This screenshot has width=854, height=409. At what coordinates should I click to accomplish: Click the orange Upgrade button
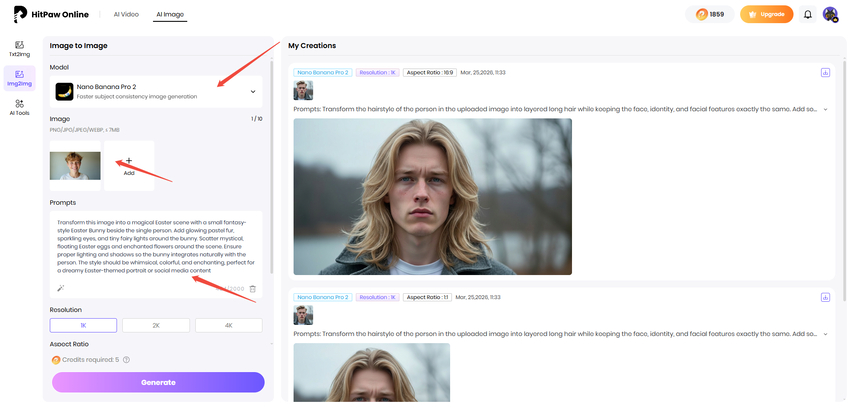coord(766,14)
